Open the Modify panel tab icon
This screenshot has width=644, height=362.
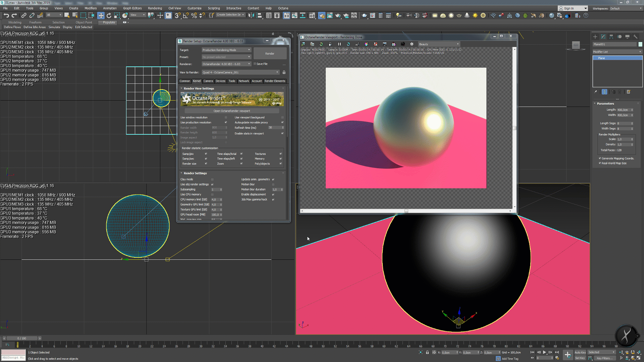(x=603, y=37)
